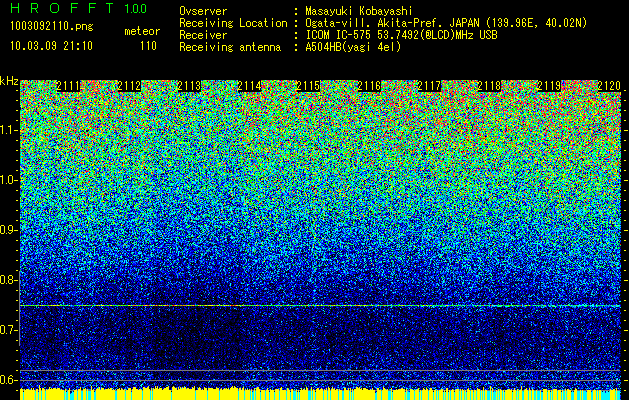The image size is (629, 400).
Task: Select the A504HB(yagi 4el) antenna text
Action: tap(353, 47)
